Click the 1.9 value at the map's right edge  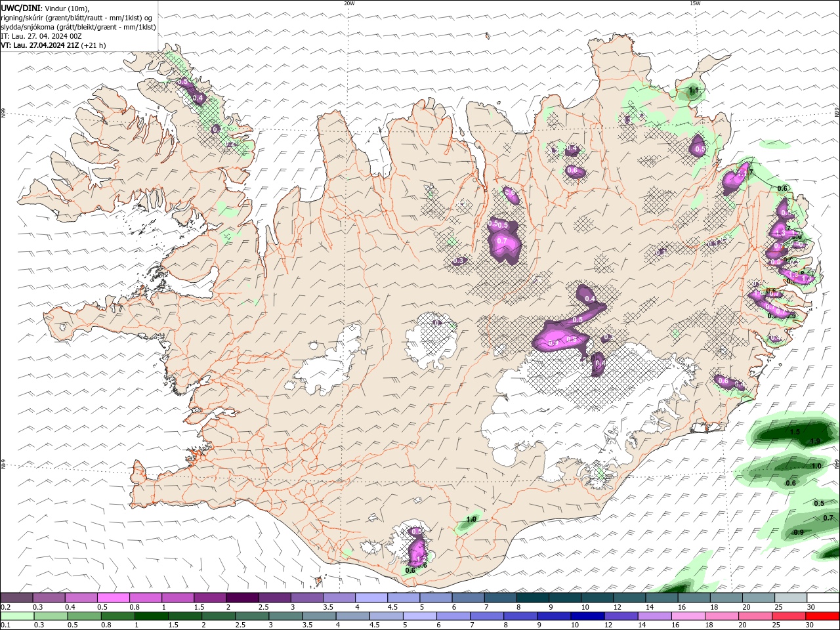click(816, 441)
